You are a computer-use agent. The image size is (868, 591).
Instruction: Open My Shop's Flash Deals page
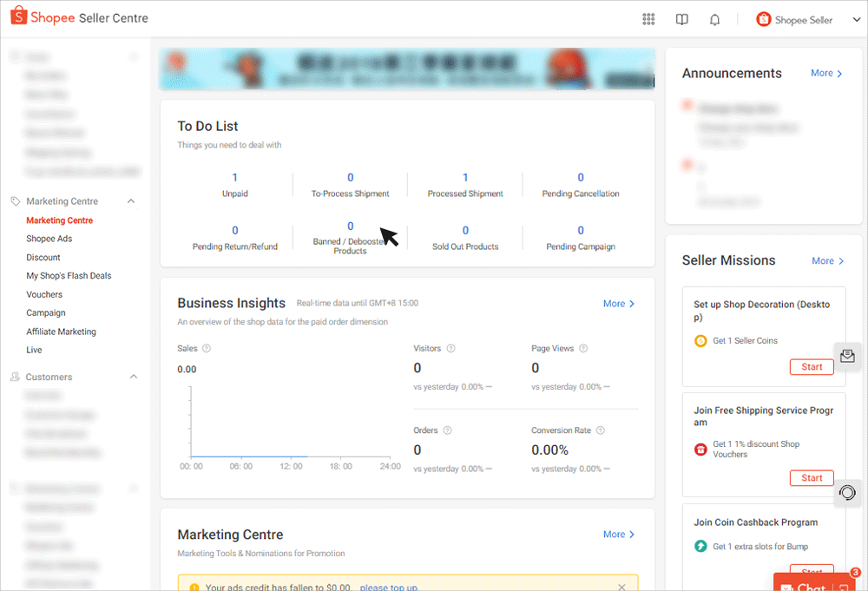point(67,275)
